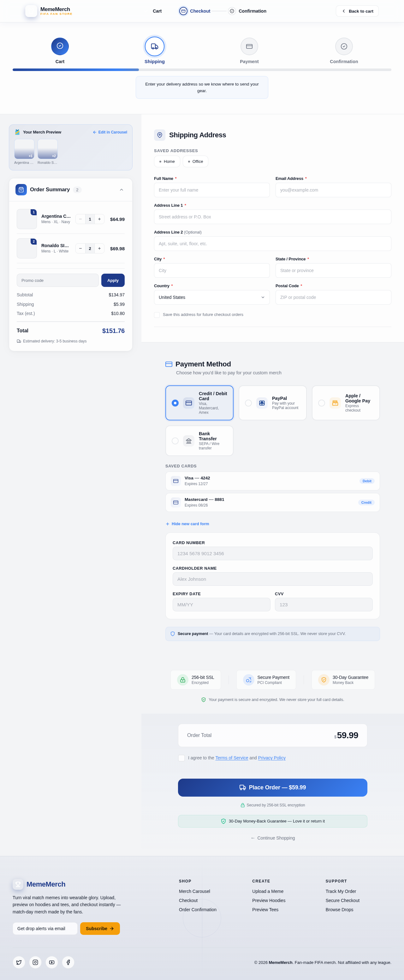Click the jersey icon in Merch Preview

tap(17, 132)
